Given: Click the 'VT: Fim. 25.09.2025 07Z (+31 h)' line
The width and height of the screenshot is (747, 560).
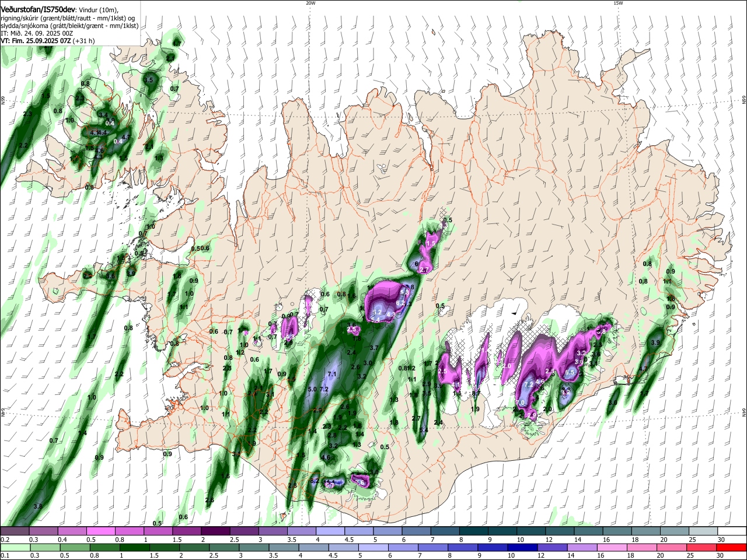Looking at the screenshot, I should [48, 41].
